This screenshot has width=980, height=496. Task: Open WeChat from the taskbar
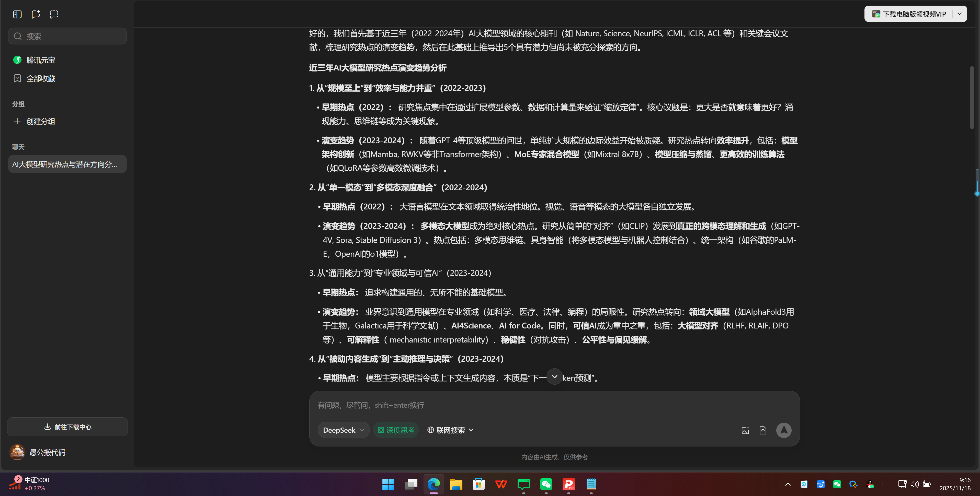(546, 485)
